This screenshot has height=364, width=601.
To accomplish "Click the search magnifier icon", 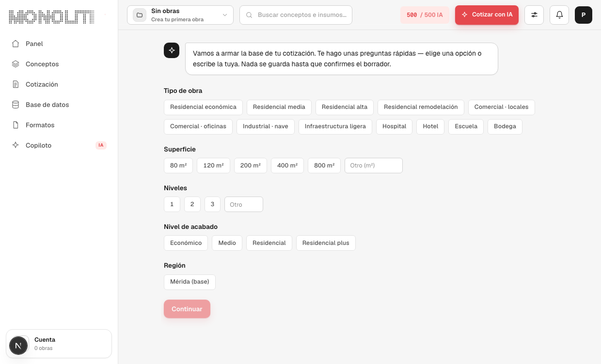I will point(249,15).
